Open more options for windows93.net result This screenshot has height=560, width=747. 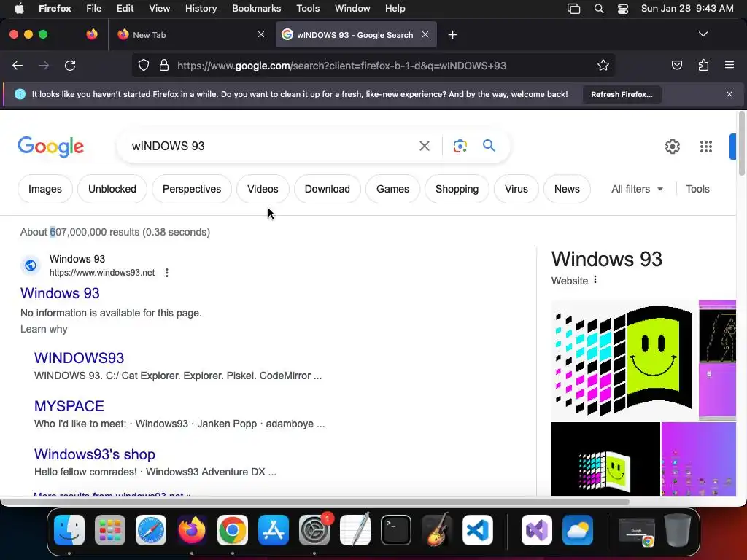coord(167,273)
